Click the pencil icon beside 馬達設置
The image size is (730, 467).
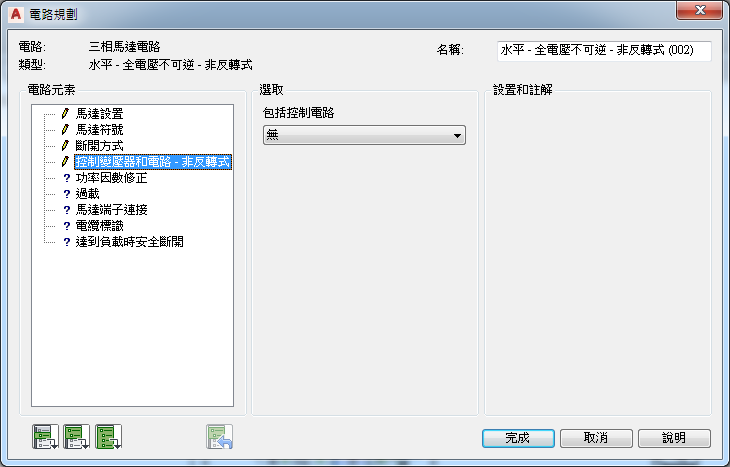point(65,113)
